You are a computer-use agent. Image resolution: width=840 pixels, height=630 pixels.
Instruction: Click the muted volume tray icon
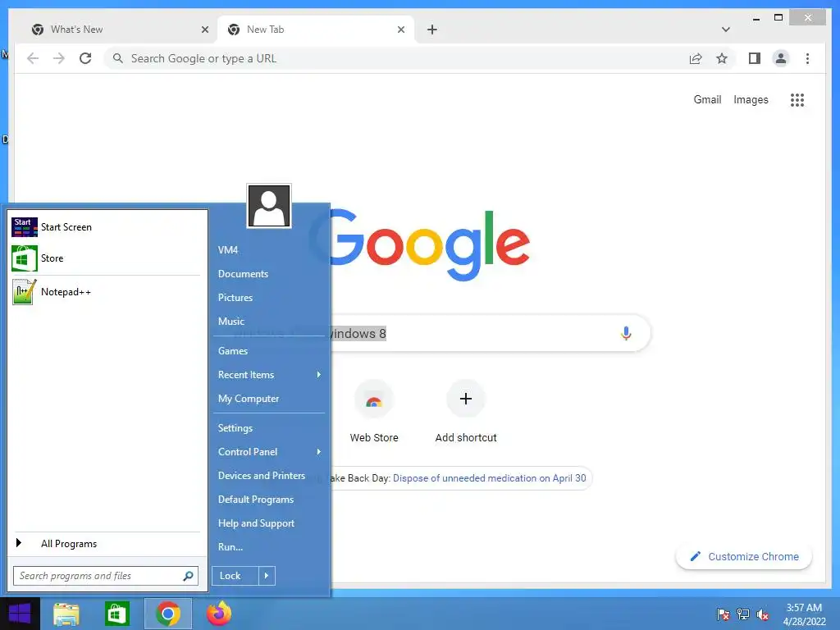tap(762, 614)
